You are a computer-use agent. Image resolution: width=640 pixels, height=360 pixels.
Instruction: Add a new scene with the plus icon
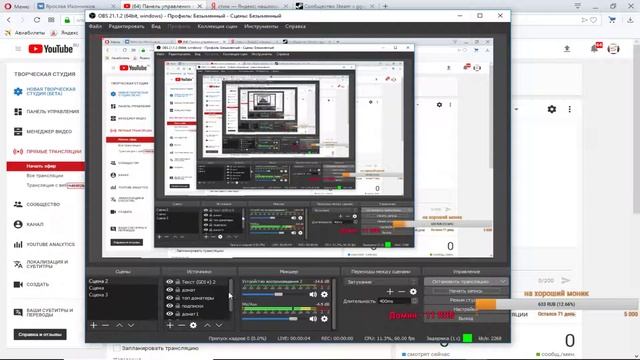[93, 325]
